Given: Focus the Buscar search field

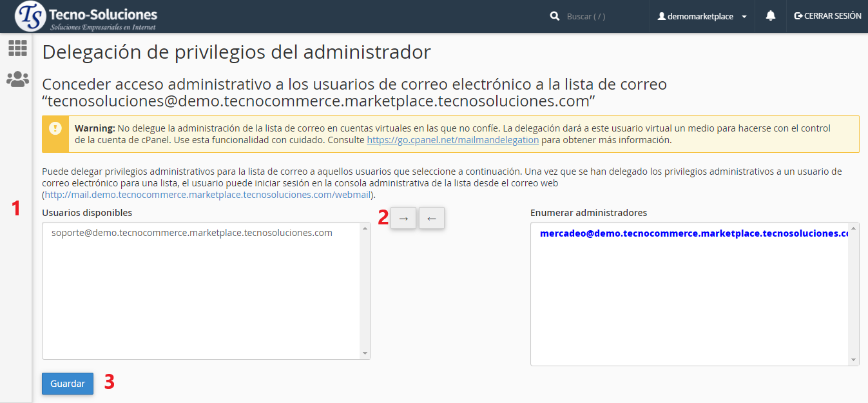Looking at the screenshot, I should point(599,16).
